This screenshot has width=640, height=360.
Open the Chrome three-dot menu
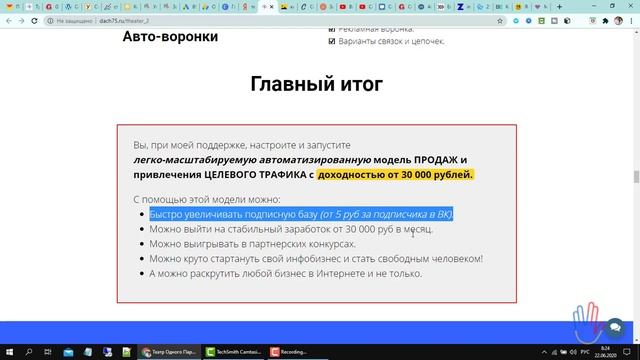point(631,21)
